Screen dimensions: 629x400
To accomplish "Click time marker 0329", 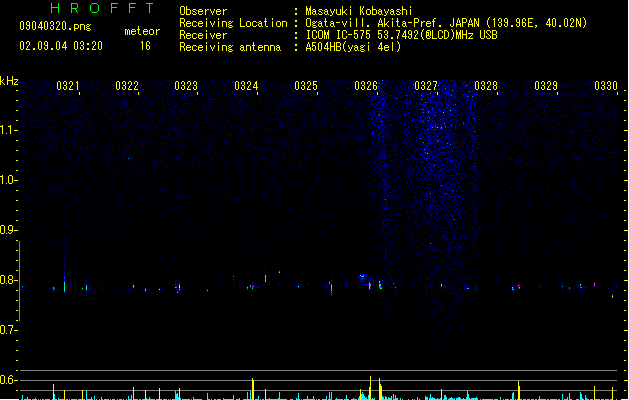I will 546,86.
